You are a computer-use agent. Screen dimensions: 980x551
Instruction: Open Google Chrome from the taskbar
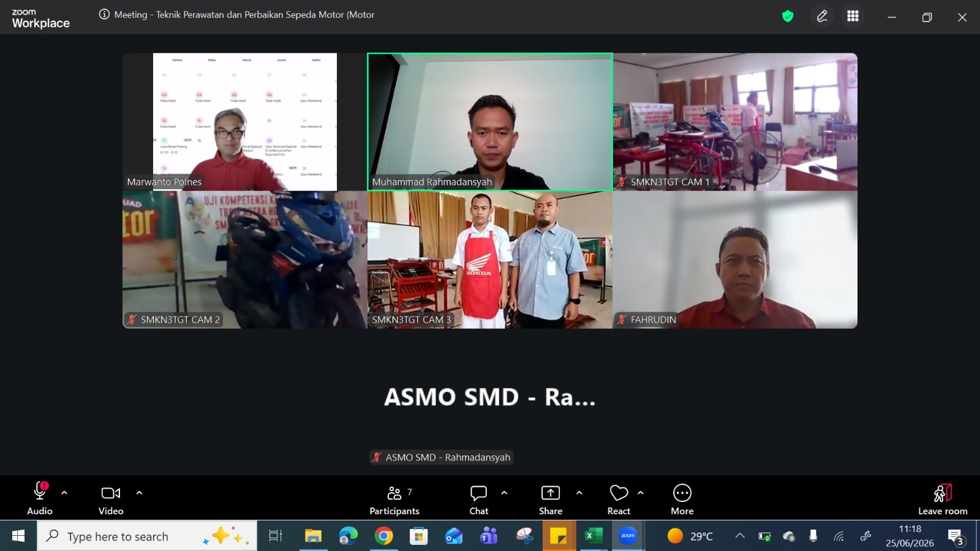click(x=383, y=536)
